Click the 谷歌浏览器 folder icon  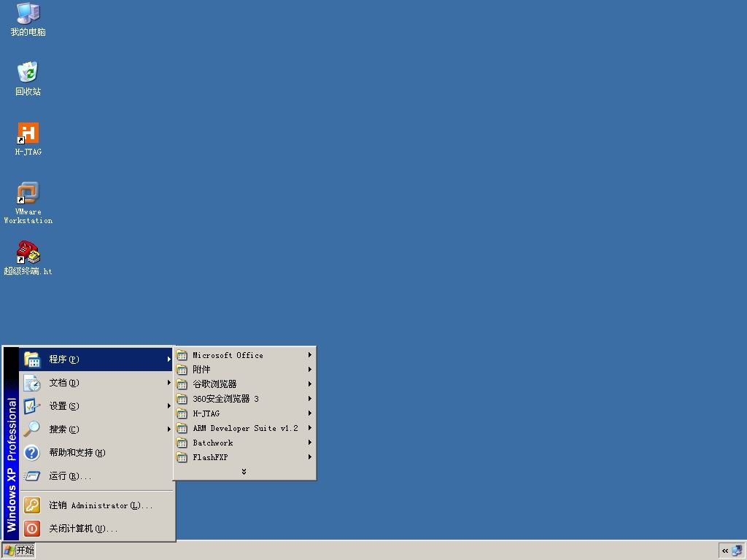pos(182,384)
